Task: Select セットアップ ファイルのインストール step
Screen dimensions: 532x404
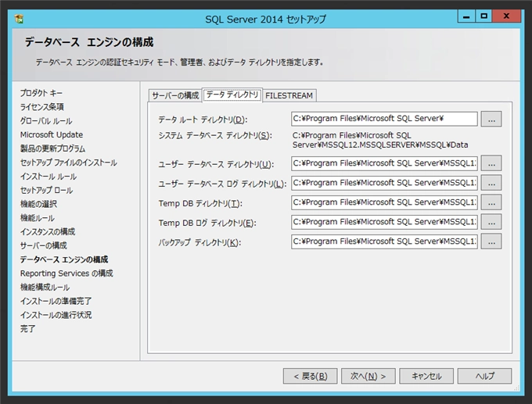Action: (69, 163)
